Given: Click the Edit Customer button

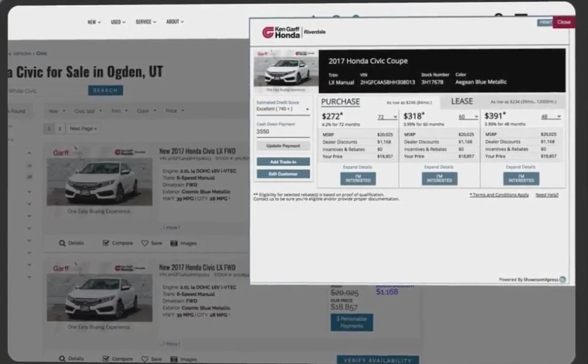Looking at the screenshot, I should coord(283,174).
